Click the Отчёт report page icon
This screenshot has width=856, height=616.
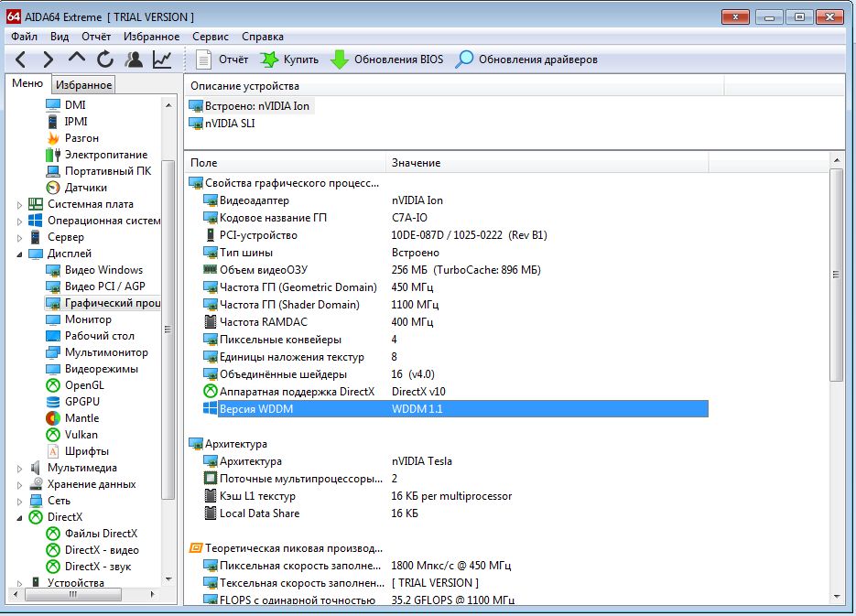(203, 59)
